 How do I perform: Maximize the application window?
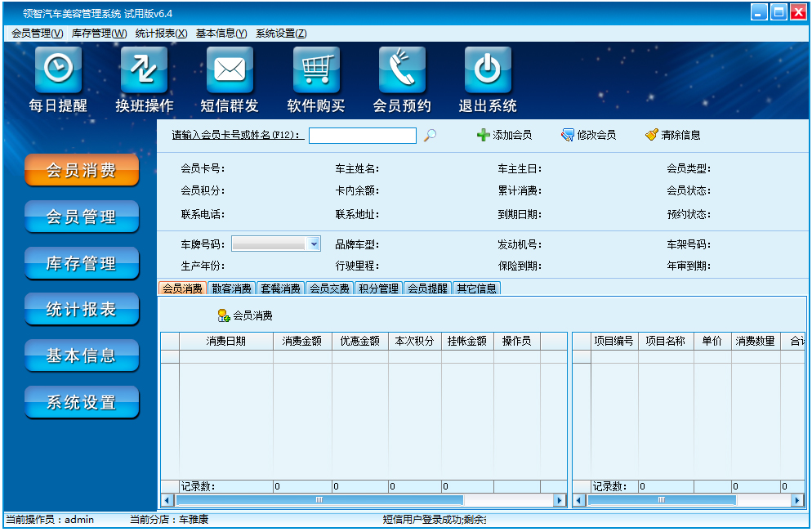(x=779, y=12)
